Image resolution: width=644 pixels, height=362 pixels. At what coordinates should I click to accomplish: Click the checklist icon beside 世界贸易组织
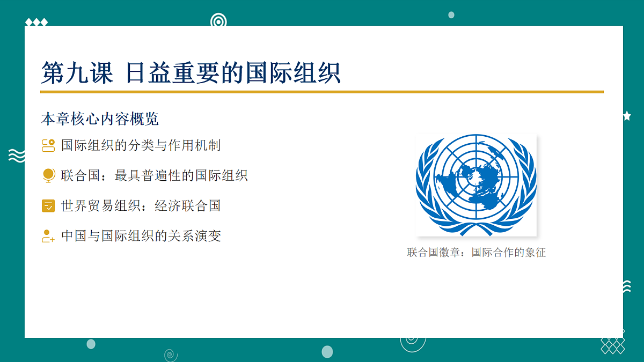coord(48,206)
